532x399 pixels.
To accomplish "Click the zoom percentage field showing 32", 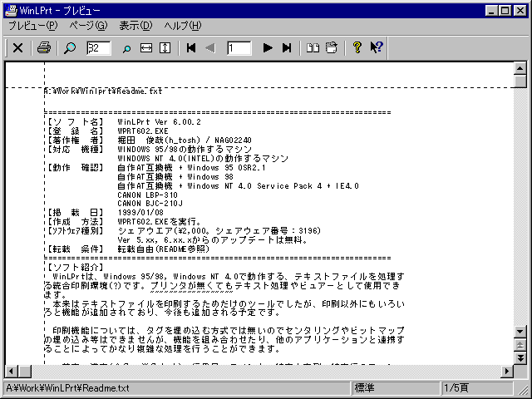I will 98,48.
